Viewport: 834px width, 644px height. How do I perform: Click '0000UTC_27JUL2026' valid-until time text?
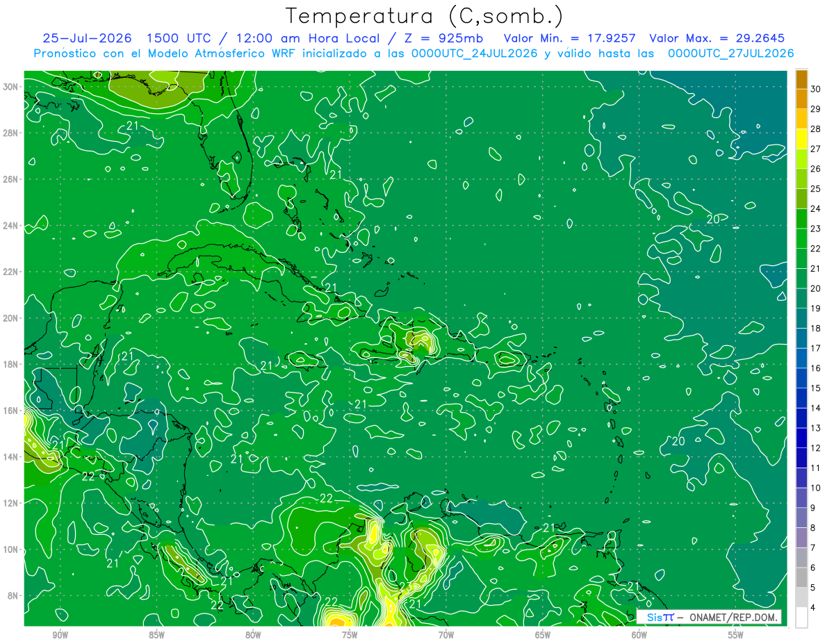(x=730, y=53)
